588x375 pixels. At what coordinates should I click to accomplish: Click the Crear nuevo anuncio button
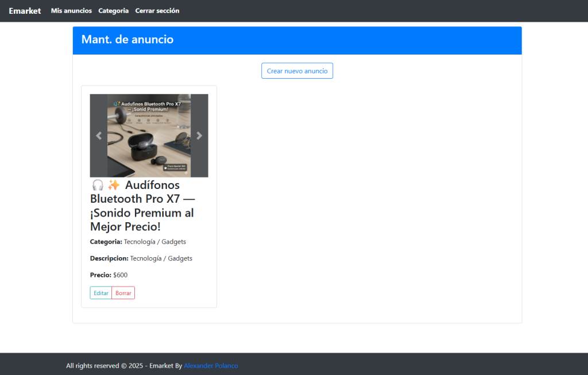pos(297,71)
